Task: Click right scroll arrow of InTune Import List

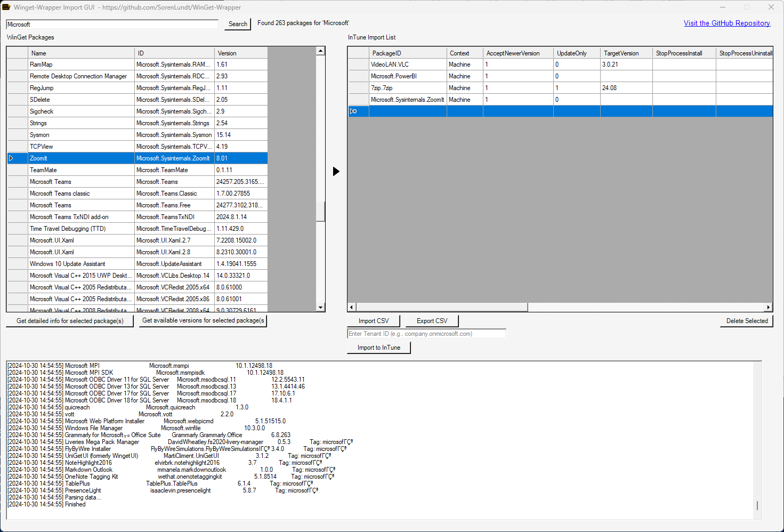Action: coord(768,307)
